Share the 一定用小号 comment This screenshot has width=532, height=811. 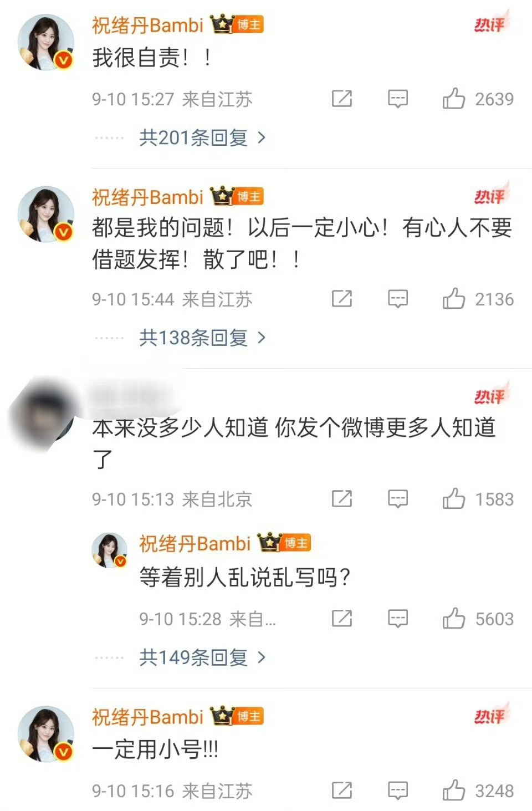[x=342, y=790]
